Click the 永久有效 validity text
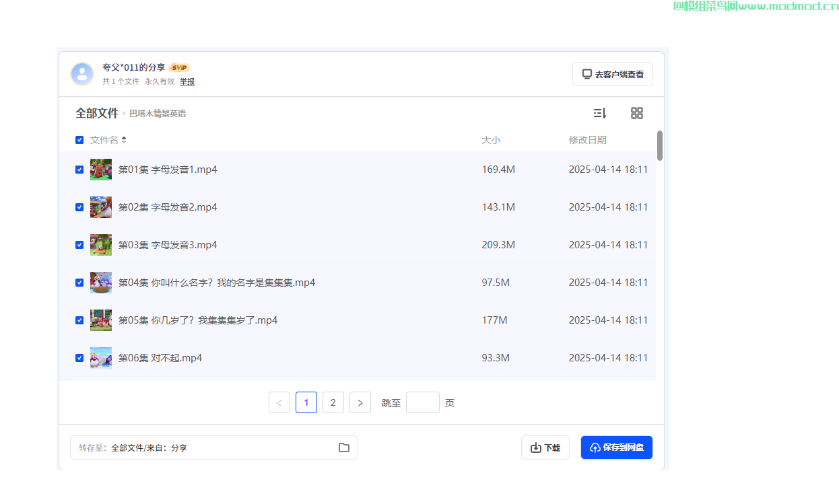 [159, 81]
